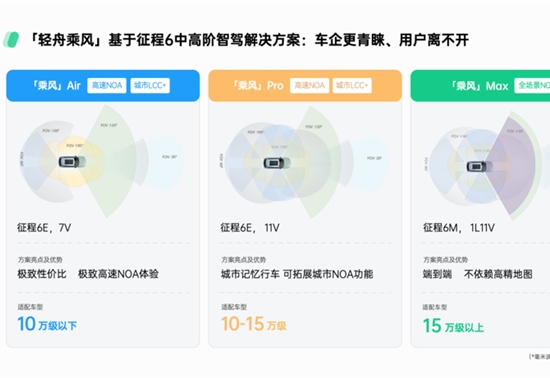
Task: Click the green logo beside the slide title
Action: (11, 40)
